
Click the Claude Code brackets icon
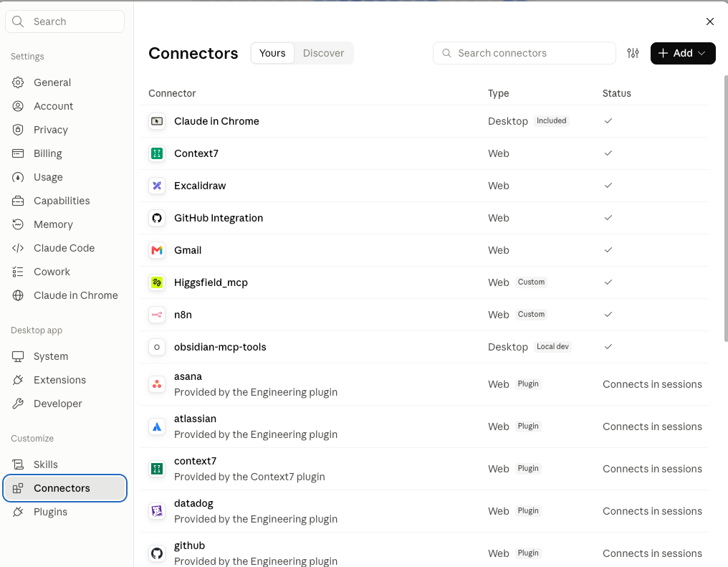coord(18,249)
